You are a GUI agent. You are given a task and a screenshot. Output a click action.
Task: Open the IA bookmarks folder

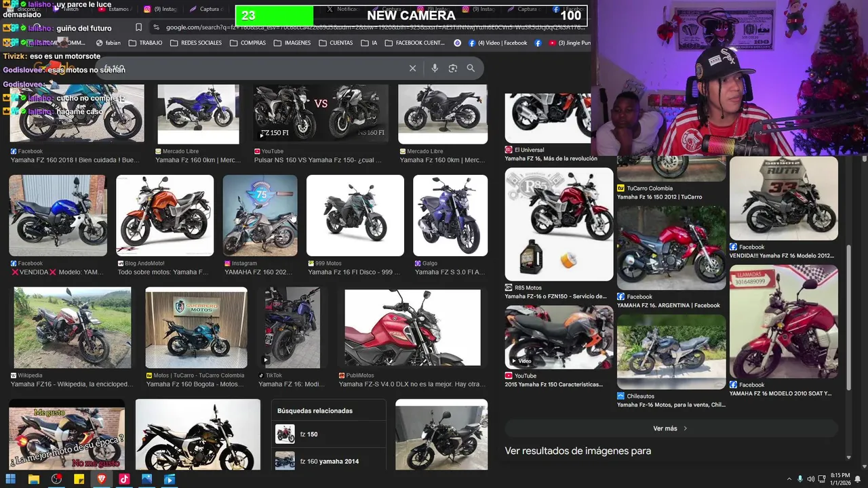pyautogui.click(x=369, y=43)
